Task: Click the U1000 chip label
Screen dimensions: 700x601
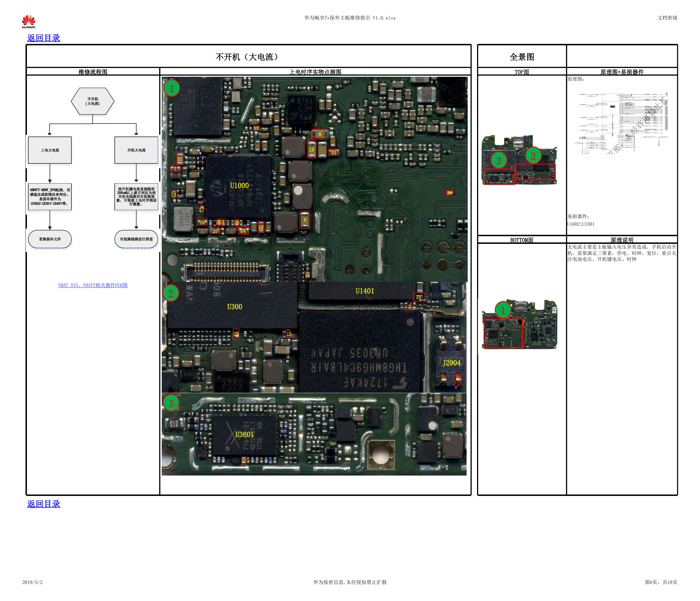Action: [239, 186]
